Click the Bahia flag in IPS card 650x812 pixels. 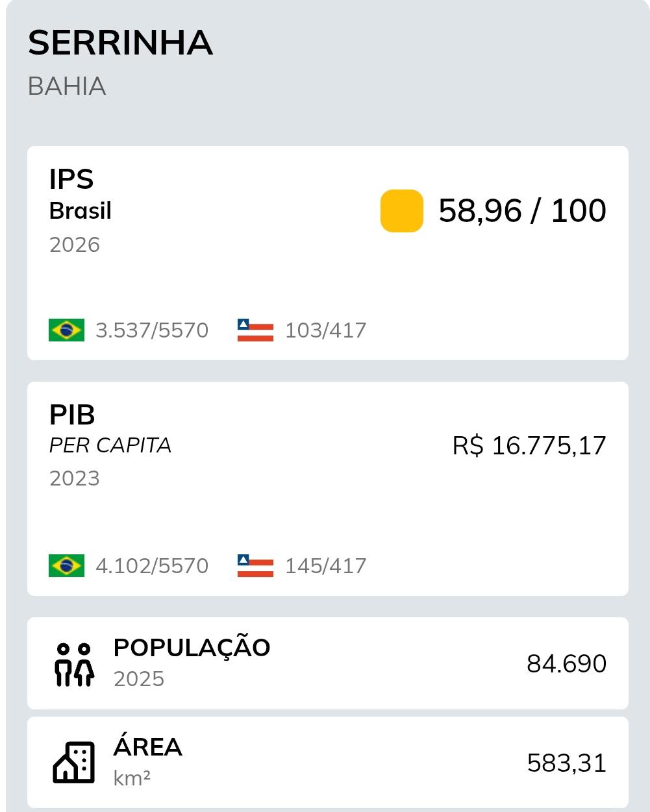pos(255,330)
